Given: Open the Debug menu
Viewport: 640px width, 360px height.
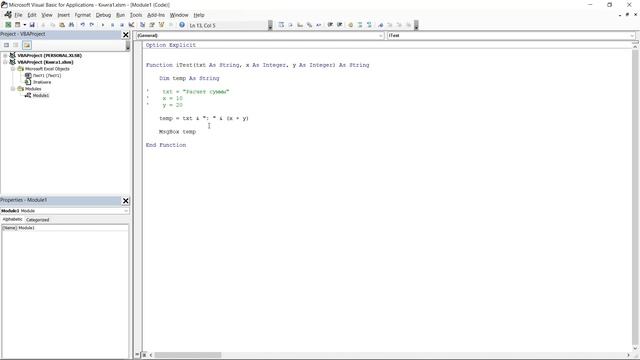Looking at the screenshot, I should 103,15.
